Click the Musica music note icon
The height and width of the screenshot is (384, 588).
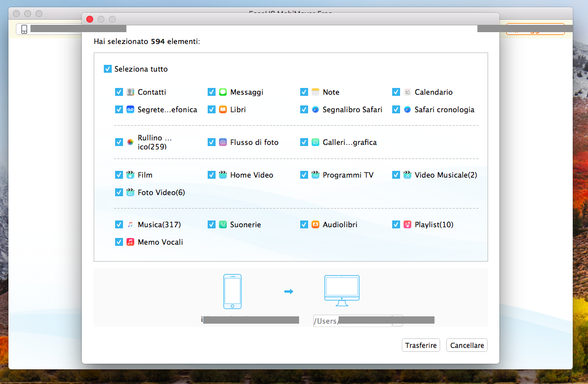pyautogui.click(x=130, y=224)
